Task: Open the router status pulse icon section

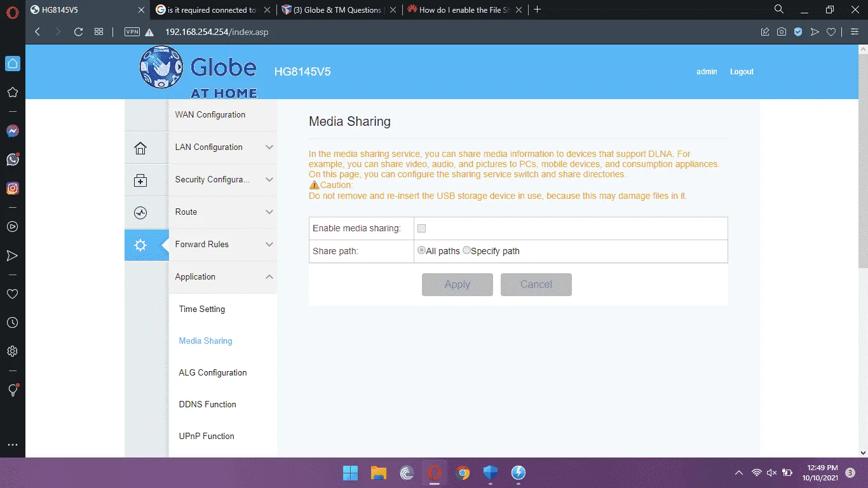Action: point(140,213)
